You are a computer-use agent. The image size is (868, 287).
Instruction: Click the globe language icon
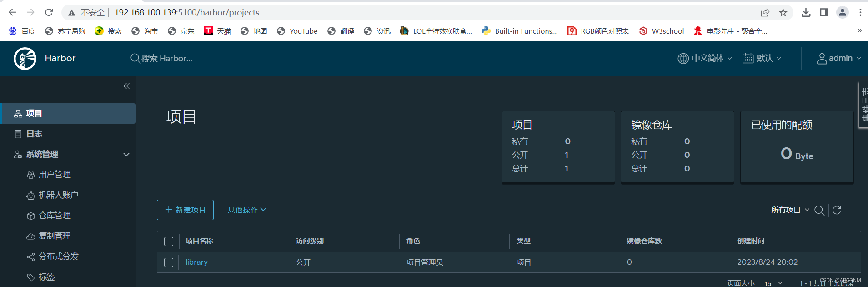coord(683,58)
